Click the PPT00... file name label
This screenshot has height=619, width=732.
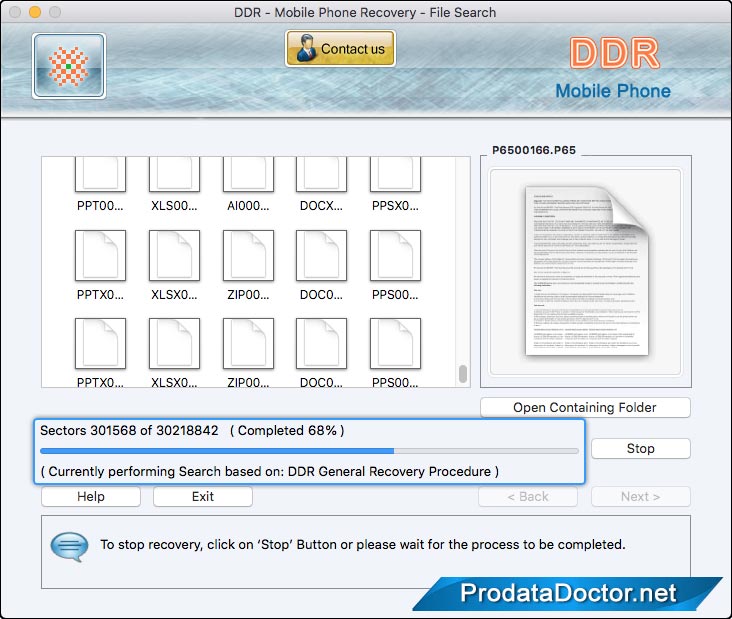pos(100,206)
